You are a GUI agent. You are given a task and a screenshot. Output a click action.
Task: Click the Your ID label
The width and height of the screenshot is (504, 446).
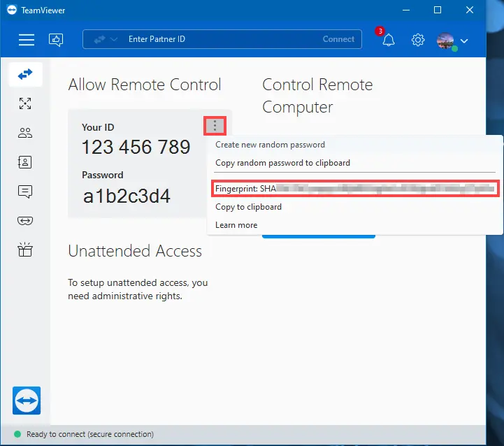click(98, 127)
